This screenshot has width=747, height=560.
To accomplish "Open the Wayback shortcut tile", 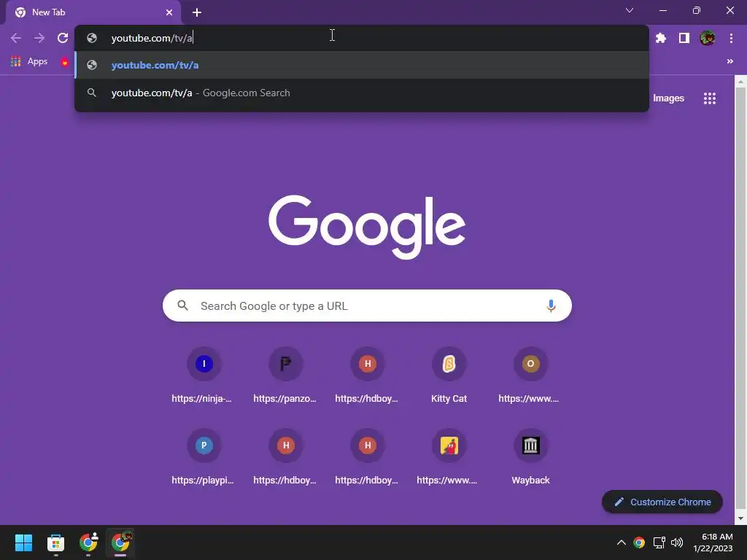I will (530, 458).
